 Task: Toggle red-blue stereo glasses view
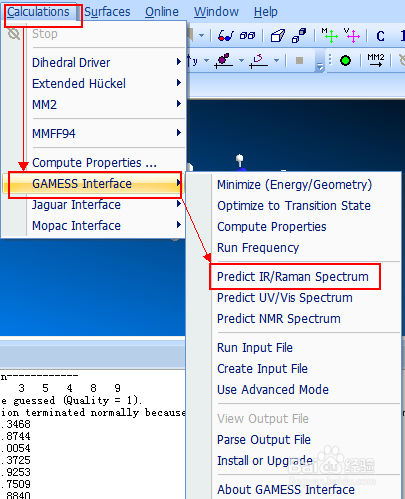pos(226,35)
